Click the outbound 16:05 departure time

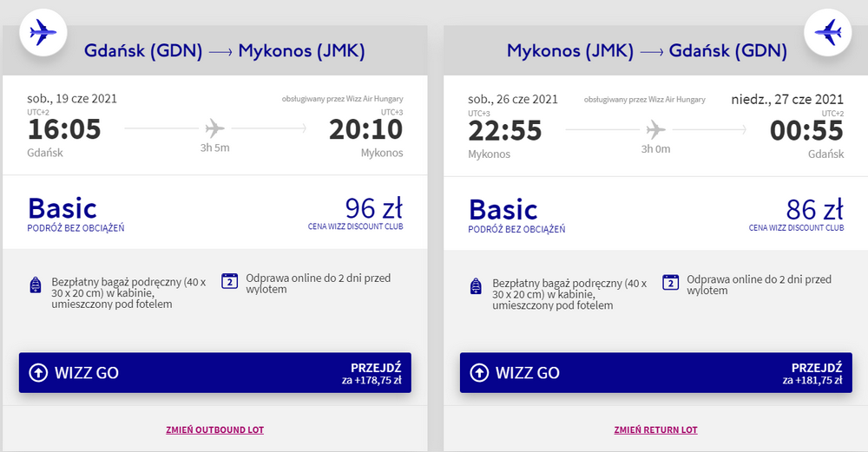pos(64,129)
